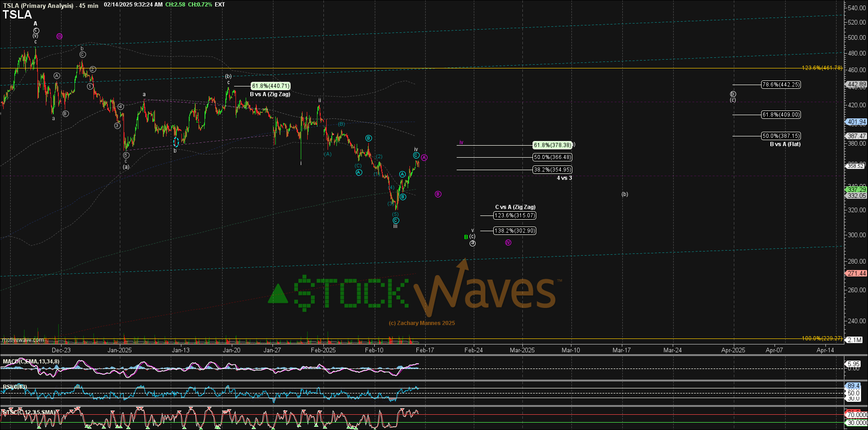Image resolution: width=868 pixels, height=430 pixels.
Task: Click the 'B vs A (Flat)' annotation
Action: [785, 144]
